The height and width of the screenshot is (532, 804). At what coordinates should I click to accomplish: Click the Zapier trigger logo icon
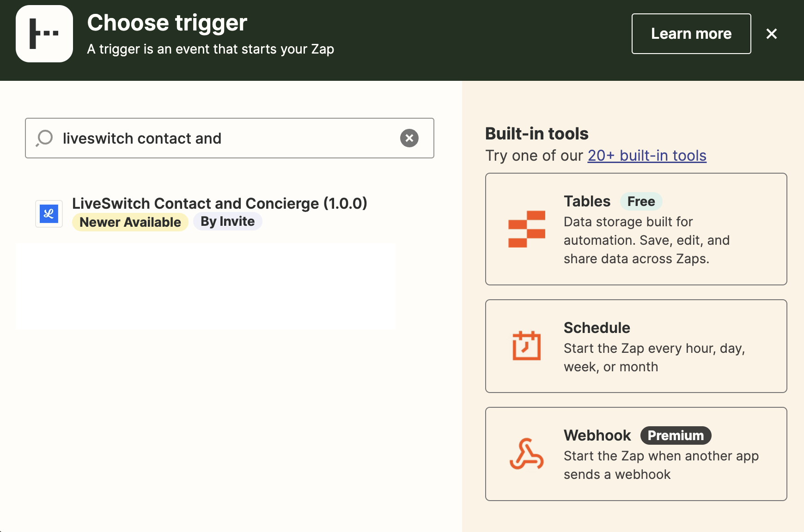click(44, 34)
